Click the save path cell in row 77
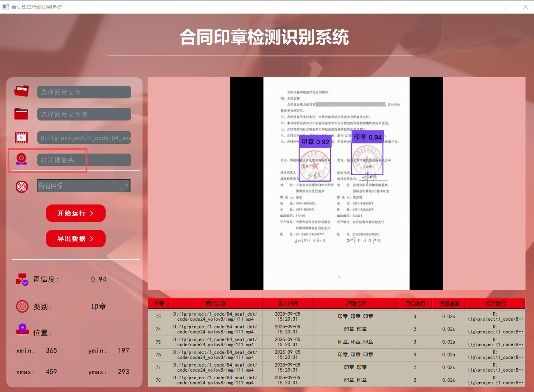The width and height of the screenshot is (534, 392). coord(495,367)
